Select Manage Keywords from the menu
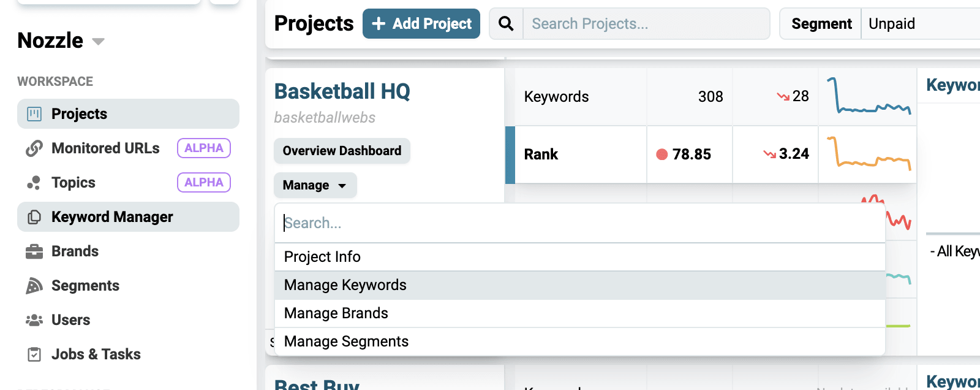Viewport: 980px width, 390px height. tap(579, 285)
